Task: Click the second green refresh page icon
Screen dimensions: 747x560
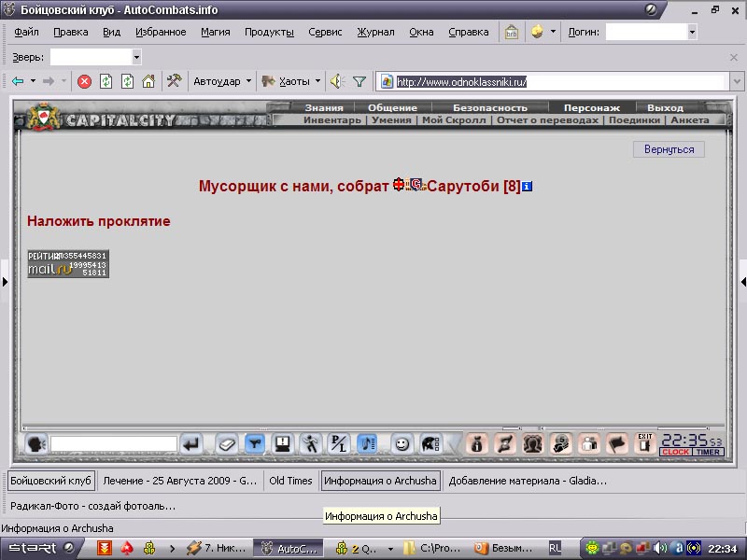Action: (127, 81)
